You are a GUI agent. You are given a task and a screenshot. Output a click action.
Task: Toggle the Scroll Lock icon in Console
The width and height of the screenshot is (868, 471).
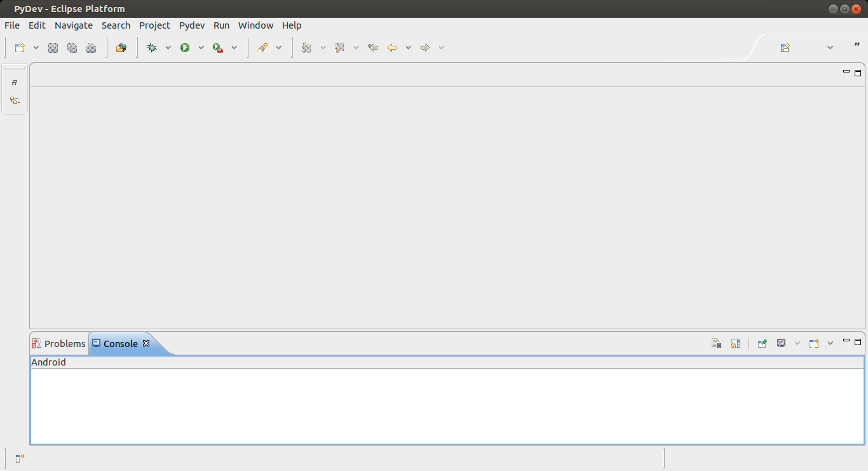(x=735, y=343)
